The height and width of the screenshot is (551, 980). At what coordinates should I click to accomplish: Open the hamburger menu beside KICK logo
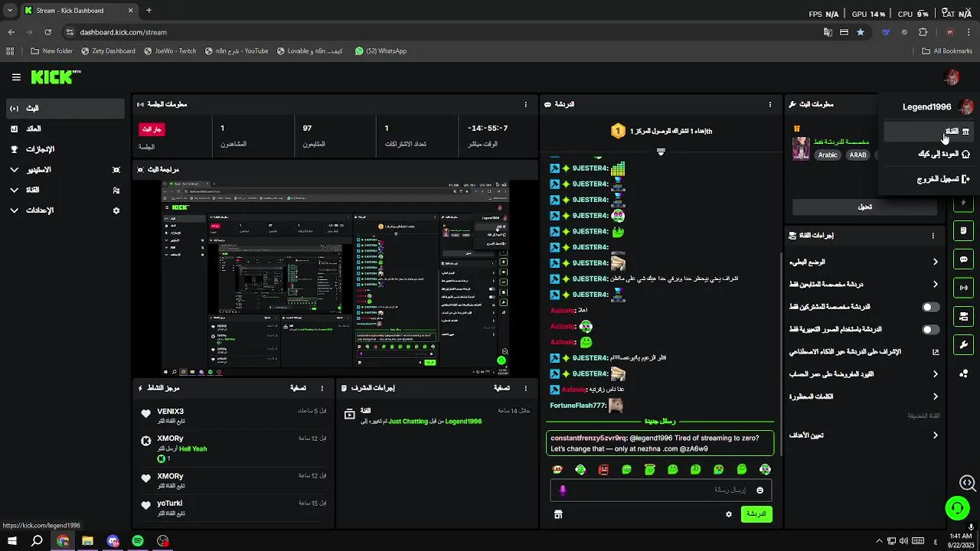click(x=16, y=77)
